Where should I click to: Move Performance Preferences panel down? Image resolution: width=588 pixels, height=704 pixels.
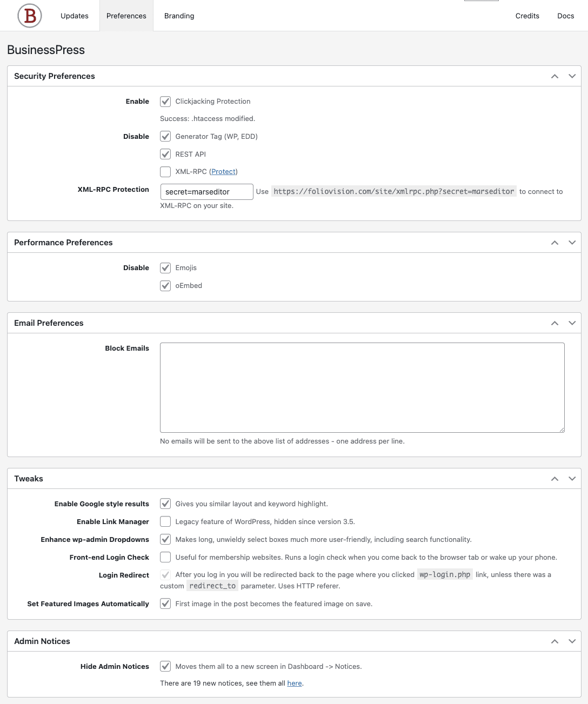point(572,243)
